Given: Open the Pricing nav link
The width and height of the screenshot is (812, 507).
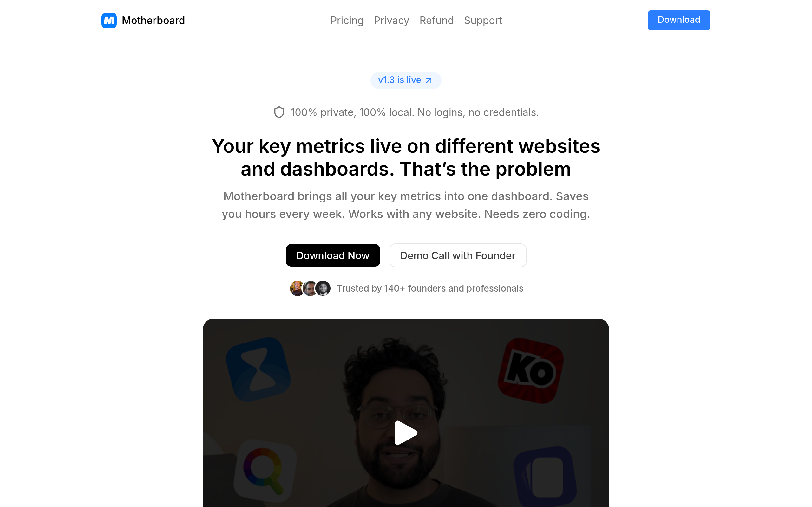Looking at the screenshot, I should coord(347,21).
